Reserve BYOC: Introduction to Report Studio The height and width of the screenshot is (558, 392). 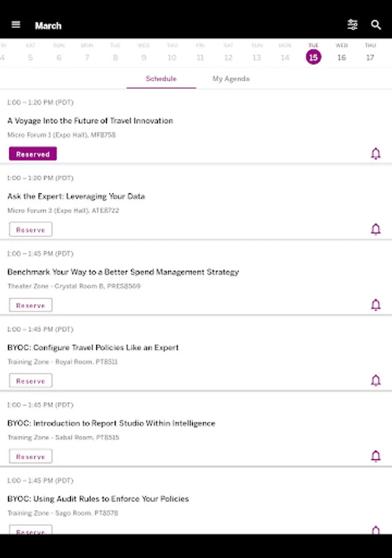pyautogui.click(x=30, y=456)
